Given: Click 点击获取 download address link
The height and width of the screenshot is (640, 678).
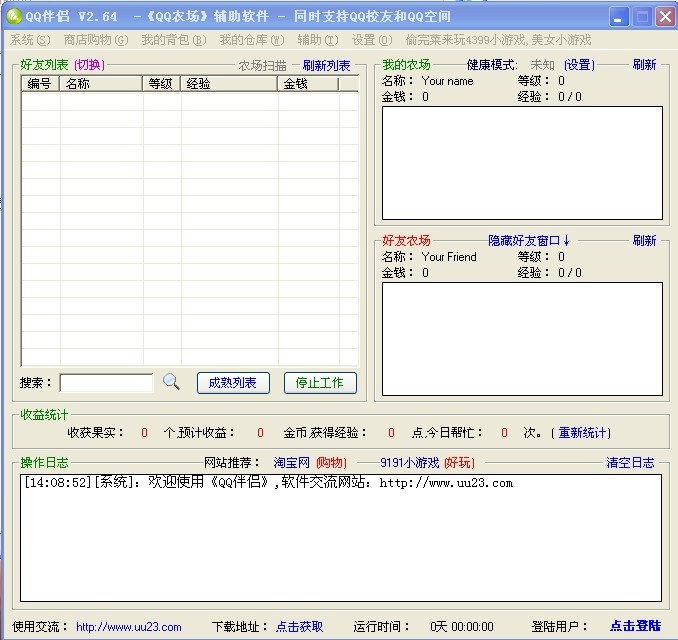Looking at the screenshot, I should coord(299,627).
